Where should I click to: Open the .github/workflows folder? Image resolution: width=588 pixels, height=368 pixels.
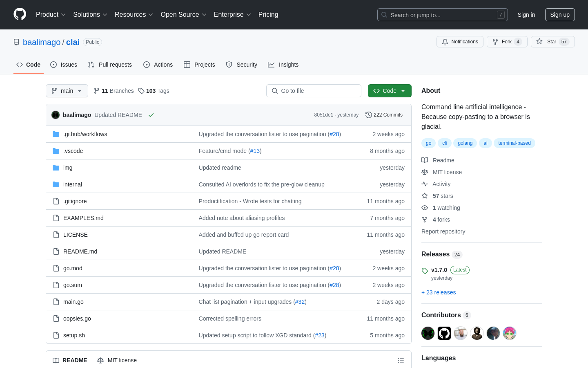pyautogui.click(x=85, y=134)
